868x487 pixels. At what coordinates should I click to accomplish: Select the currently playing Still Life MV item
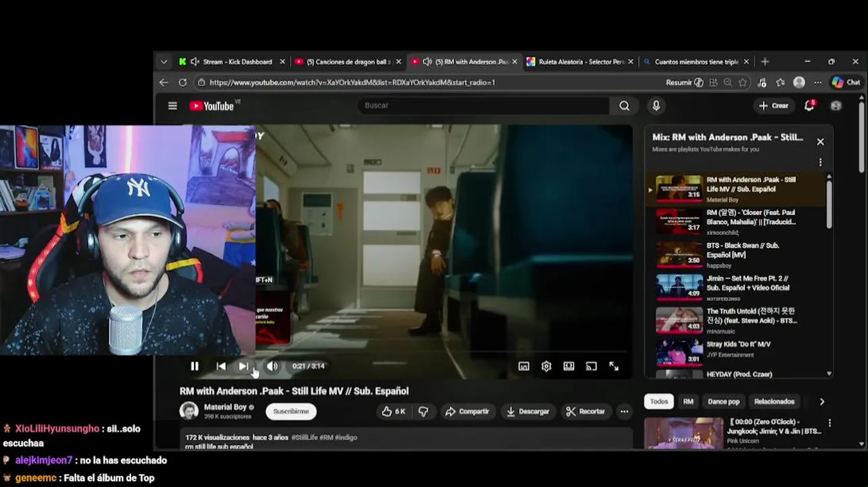(737, 189)
